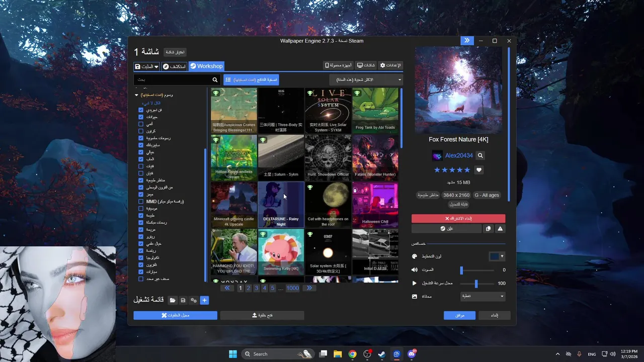The image size is (644, 362).
Task: Check the موسيقية tag checkbox
Action: click(141, 208)
